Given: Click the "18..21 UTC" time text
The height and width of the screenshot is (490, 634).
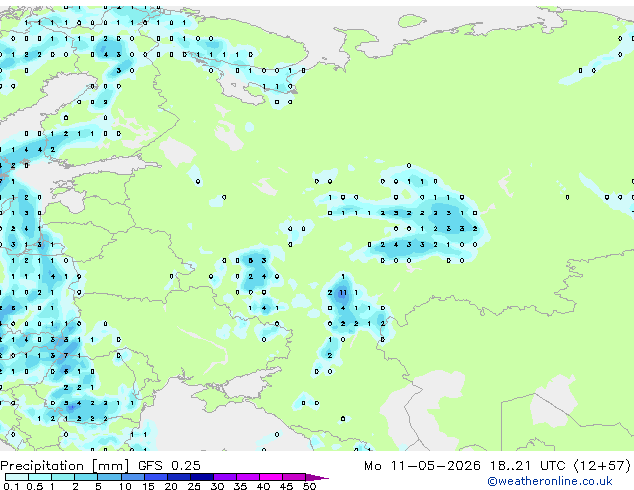Looking at the screenshot, I should pyautogui.click(x=527, y=466).
